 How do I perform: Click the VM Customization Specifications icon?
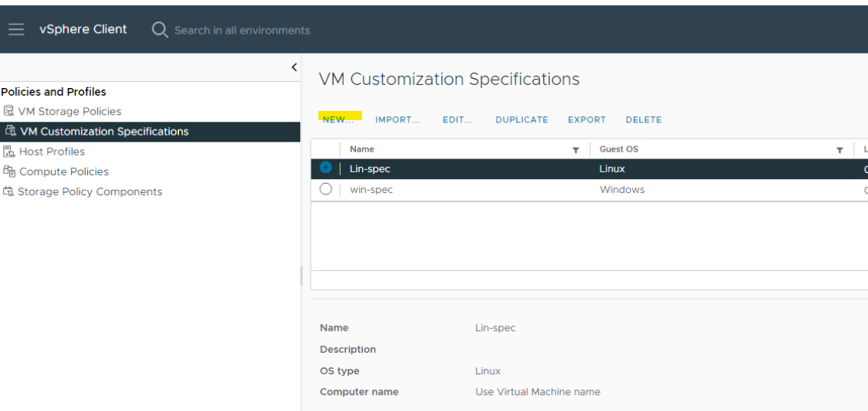point(10,131)
